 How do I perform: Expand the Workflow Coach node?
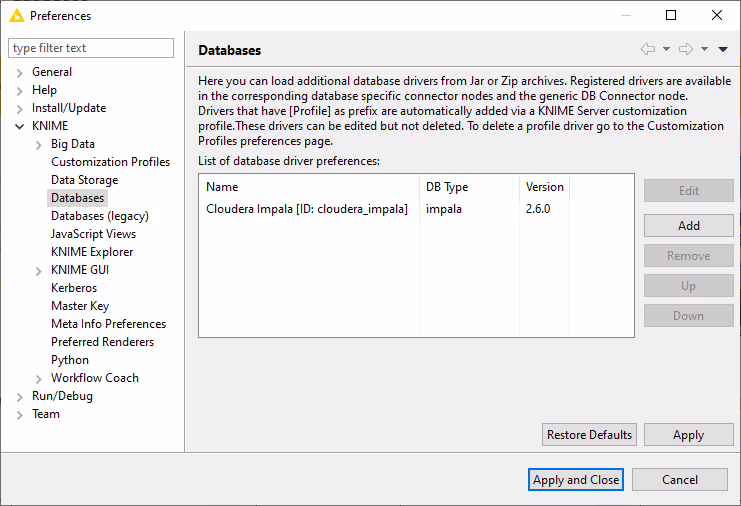(x=39, y=378)
